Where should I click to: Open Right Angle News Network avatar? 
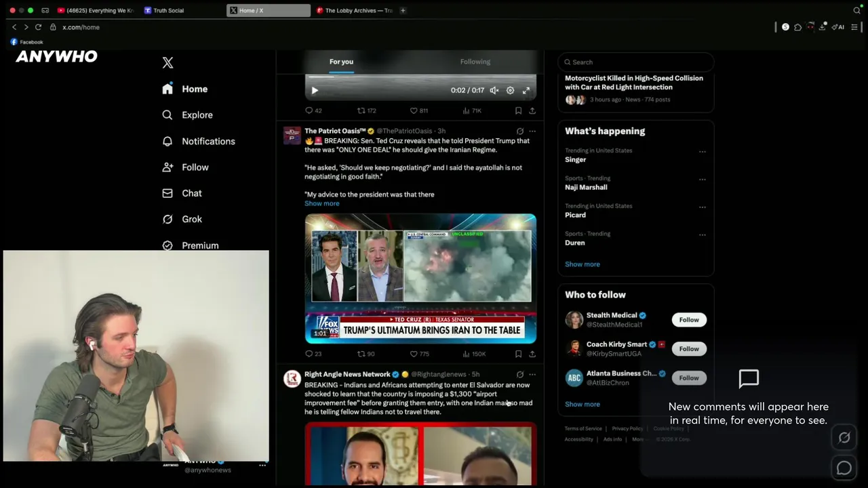coord(292,379)
